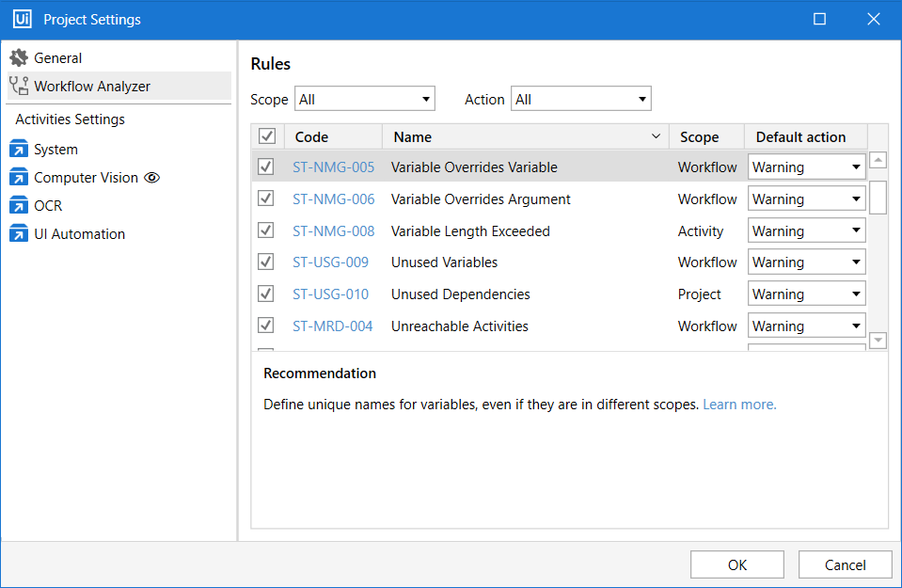Switch to General settings tab
This screenshot has width=902, height=588.
pyautogui.click(x=58, y=58)
